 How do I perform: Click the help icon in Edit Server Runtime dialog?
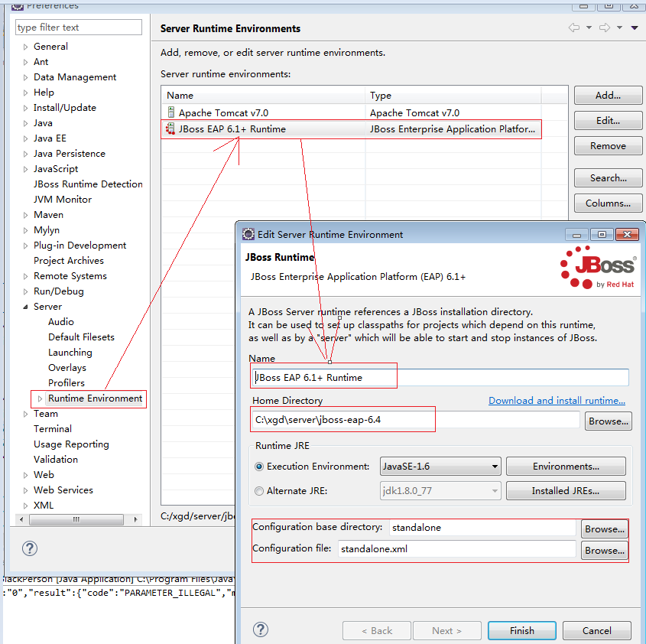(x=261, y=629)
